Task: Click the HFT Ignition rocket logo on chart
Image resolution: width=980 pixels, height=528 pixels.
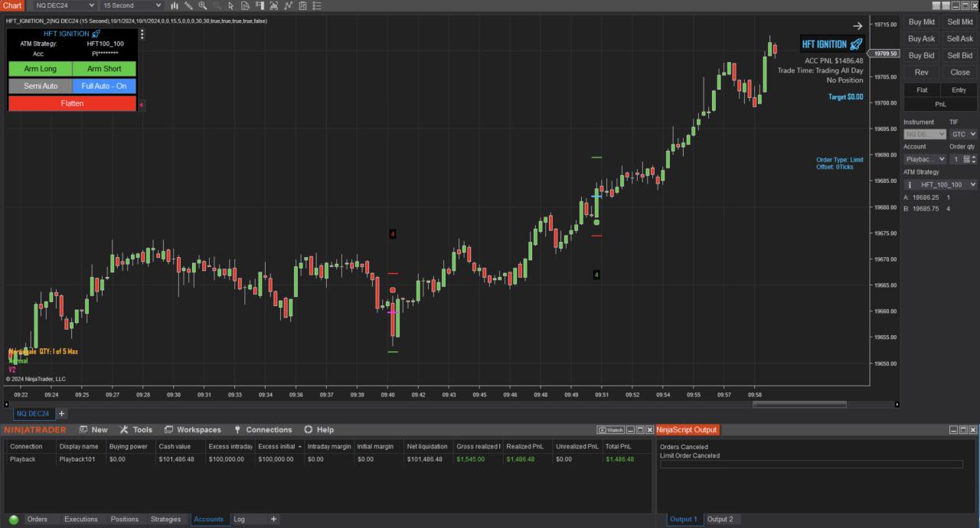Action: tap(832, 44)
